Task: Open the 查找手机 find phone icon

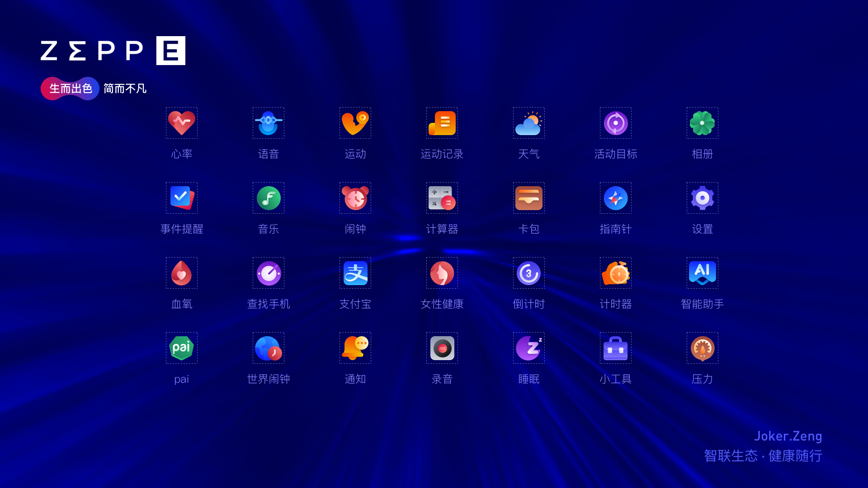Action: [x=269, y=273]
